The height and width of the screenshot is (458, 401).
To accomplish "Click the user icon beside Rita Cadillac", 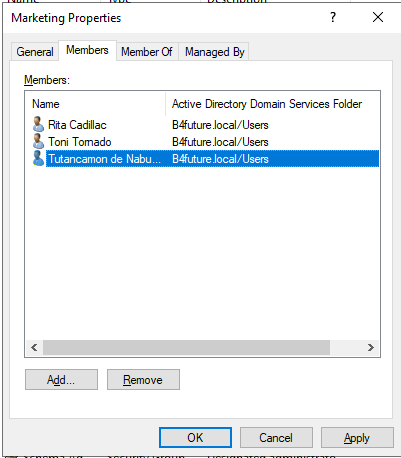I will coord(38,124).
